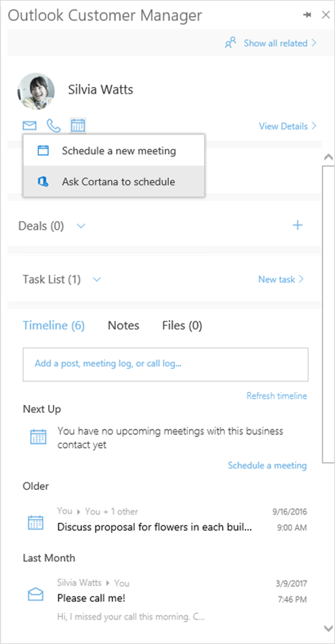The height and width of the screenshot is (644, 335).
Task: Switch to the Notes tab
Action: 123,326
